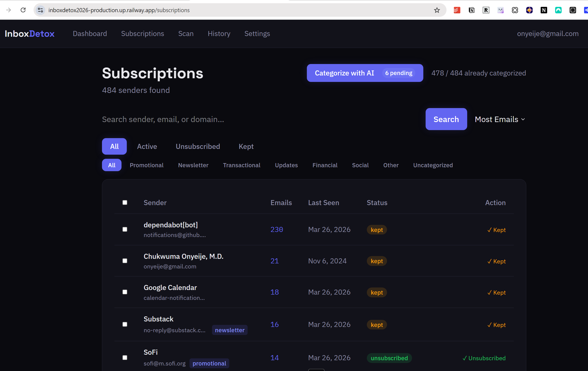Screen dimensions: 588x371
Task: Click the InboxDetox logo
Action: (x=30, y=34)
